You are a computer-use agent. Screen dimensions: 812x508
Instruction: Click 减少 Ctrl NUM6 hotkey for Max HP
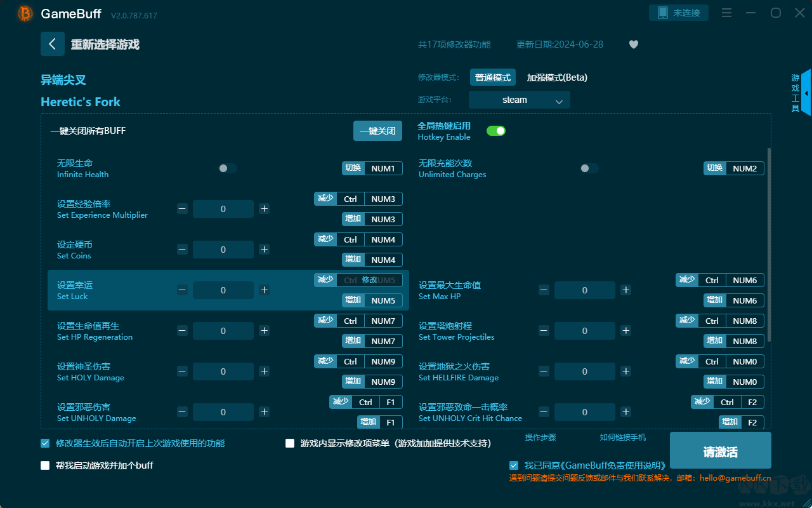click(720, 280)
